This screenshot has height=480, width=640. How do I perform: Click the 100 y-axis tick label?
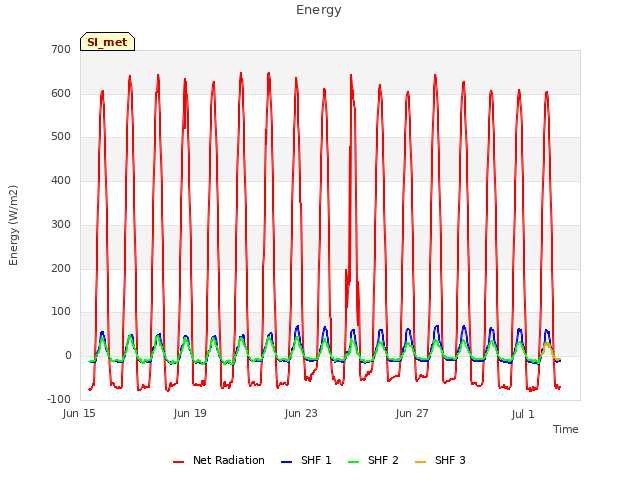pos(61,312)
